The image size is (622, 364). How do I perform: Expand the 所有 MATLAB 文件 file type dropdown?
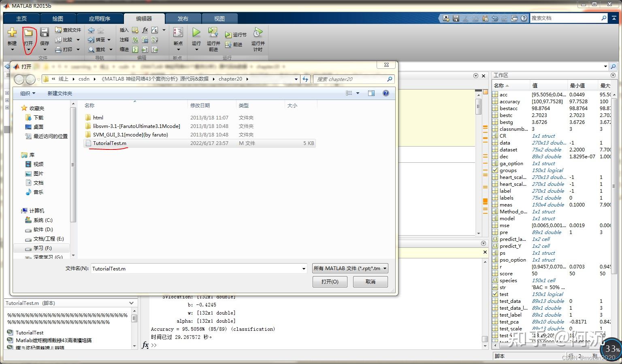(x=384, y=268)
